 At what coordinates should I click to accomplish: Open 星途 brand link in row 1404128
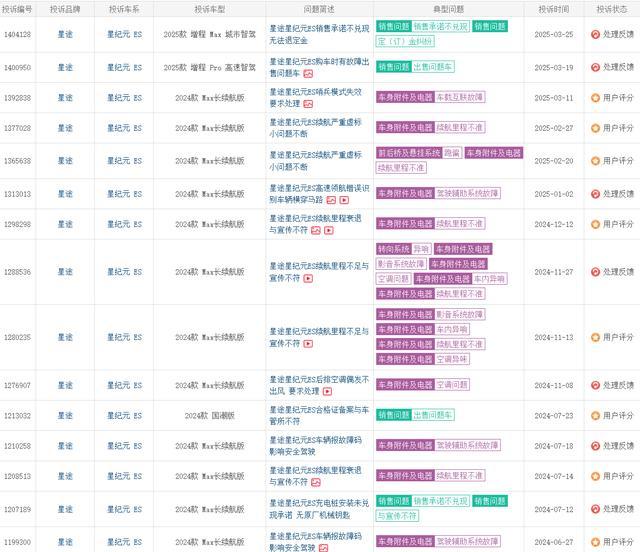65,35
